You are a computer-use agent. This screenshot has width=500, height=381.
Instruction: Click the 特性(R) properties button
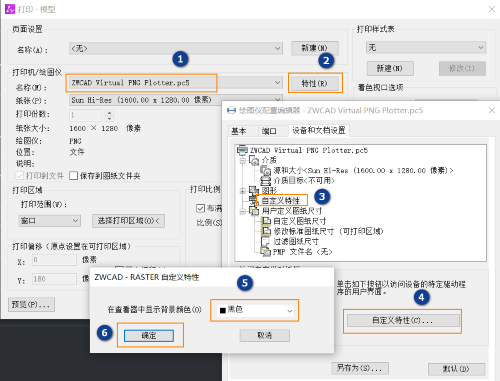[315, 83]
